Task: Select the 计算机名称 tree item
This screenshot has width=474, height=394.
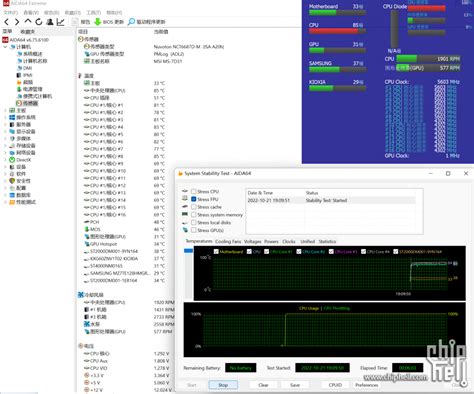Action: pos(32,61)
